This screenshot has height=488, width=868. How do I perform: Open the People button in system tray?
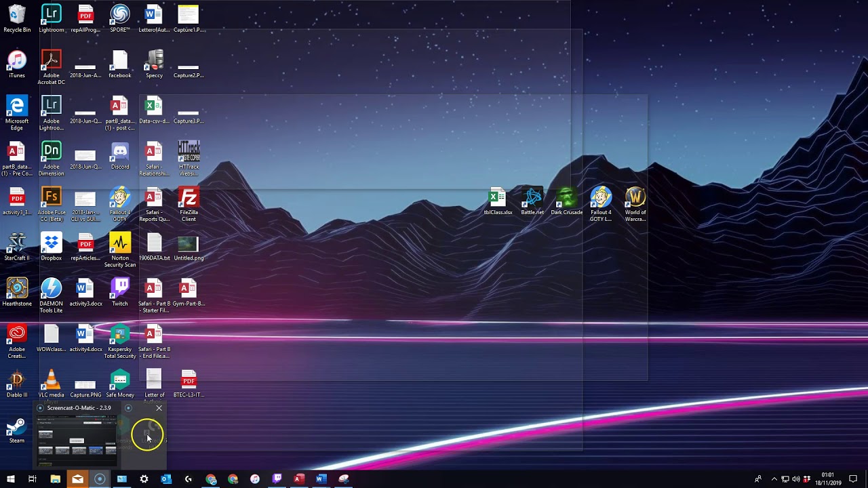pyautogui.click(x=758, y=479)
